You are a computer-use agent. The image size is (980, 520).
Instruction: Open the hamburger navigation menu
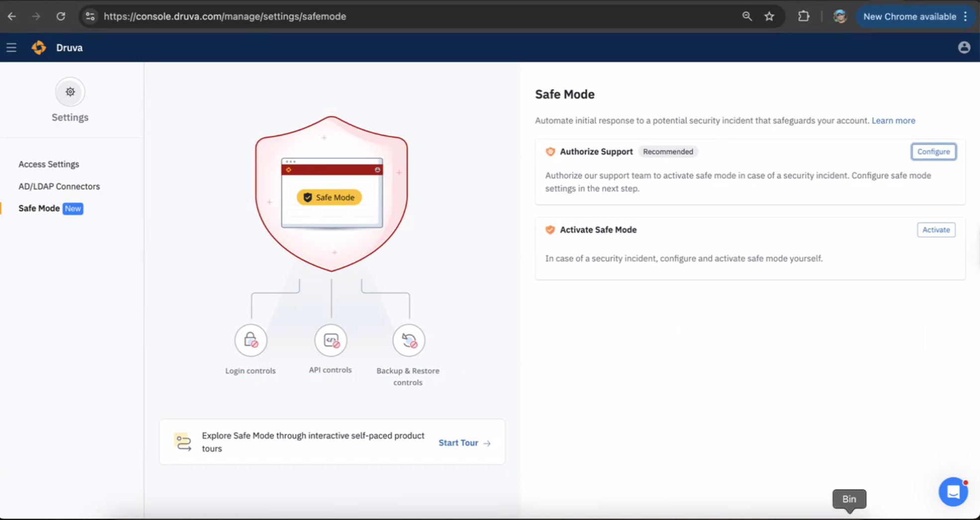pyautogui.click(x=11, y=47)
